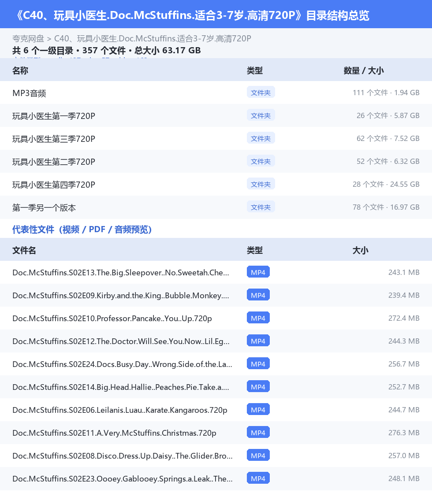Click MP4 badge on the S02E24 row
432x504 pixels.
258,364
